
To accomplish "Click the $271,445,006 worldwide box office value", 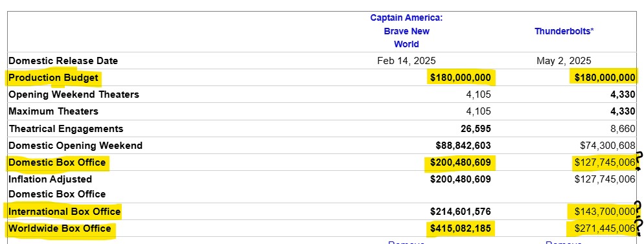I will 604,228.
